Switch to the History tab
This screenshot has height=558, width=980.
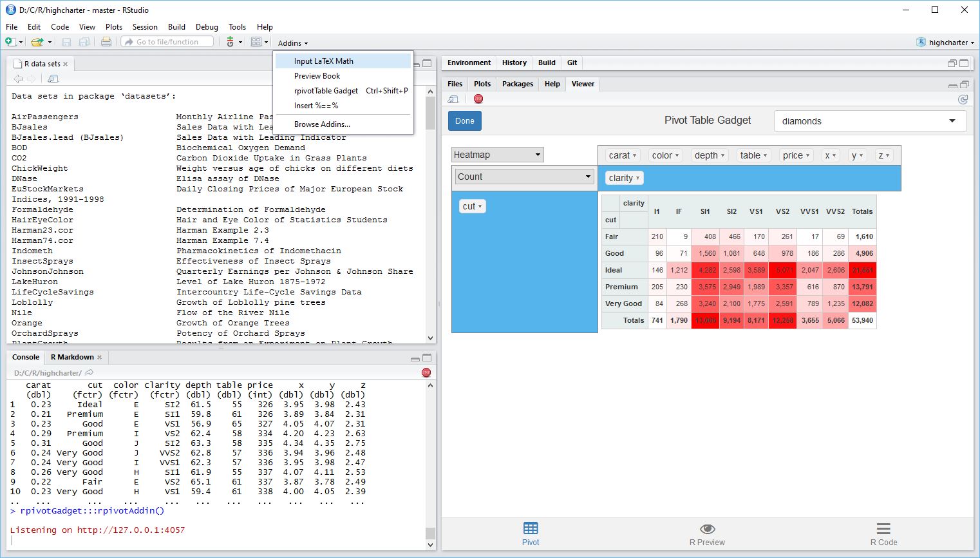pyautogui.click(x=514, y=63)
